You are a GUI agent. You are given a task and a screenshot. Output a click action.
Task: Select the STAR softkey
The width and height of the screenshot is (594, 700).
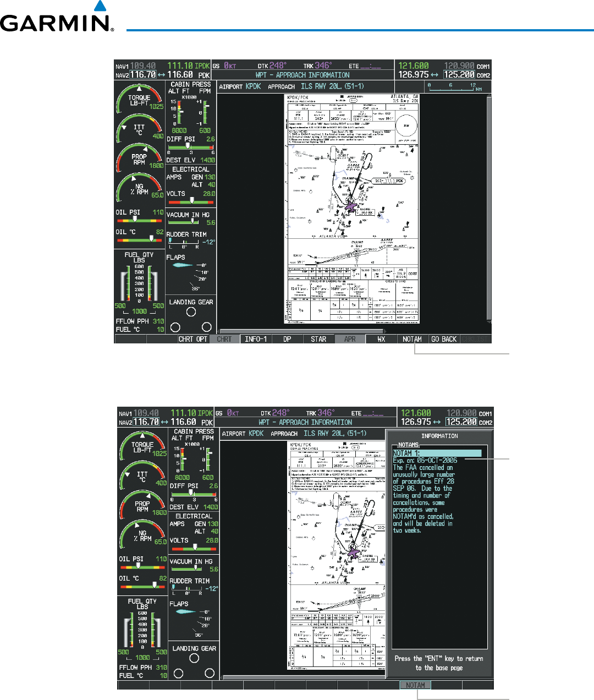click(318, 339)
